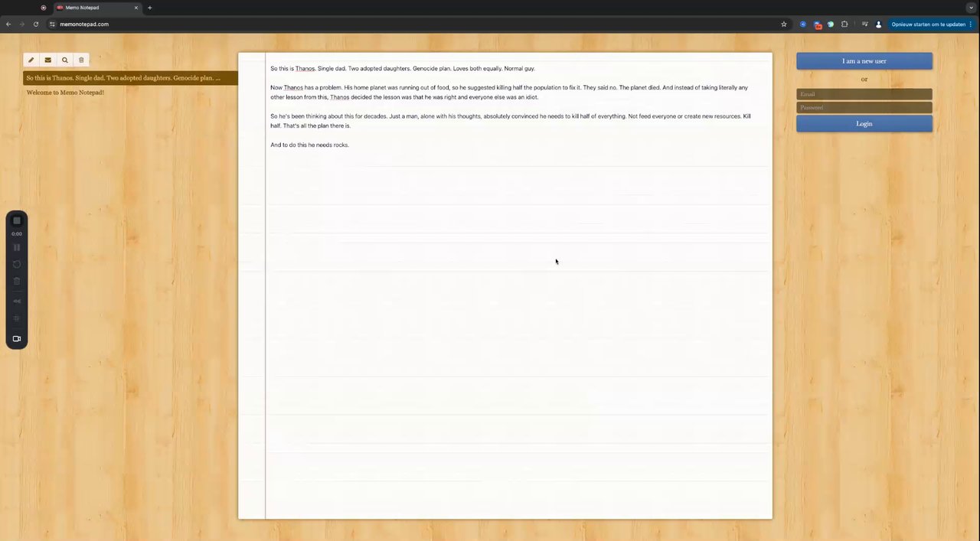The height and width of the screenshot is (541, 980).
Task: Delete recording with recorder trash icon
Action: [17, 281]
